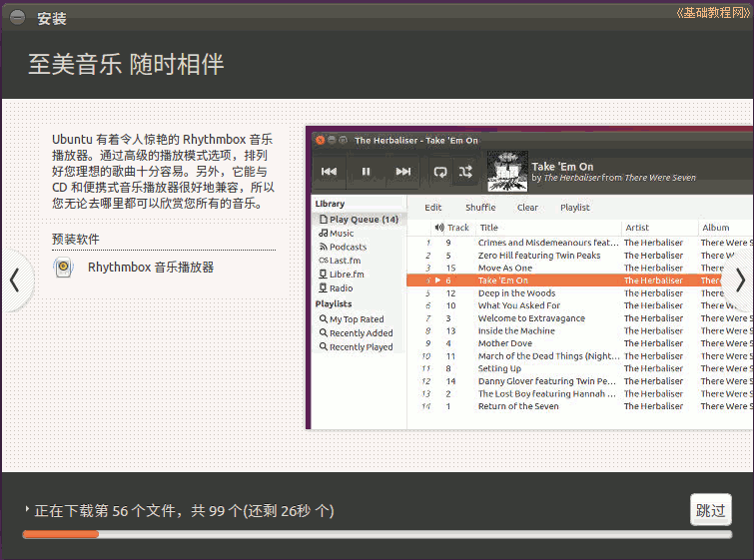The image size is (754, 560).
Task: Click the Rhythmbox 音乐播放器 app icon
Action: (64, 268)
